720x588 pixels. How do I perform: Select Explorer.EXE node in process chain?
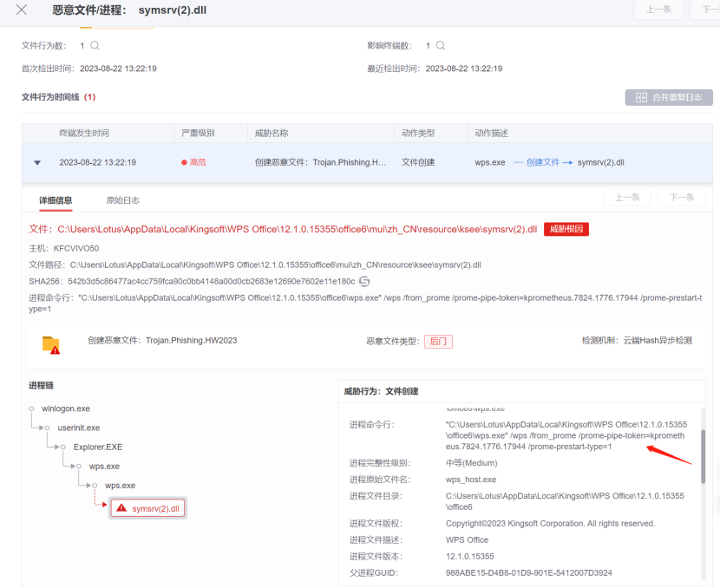[x=98, y=447]
